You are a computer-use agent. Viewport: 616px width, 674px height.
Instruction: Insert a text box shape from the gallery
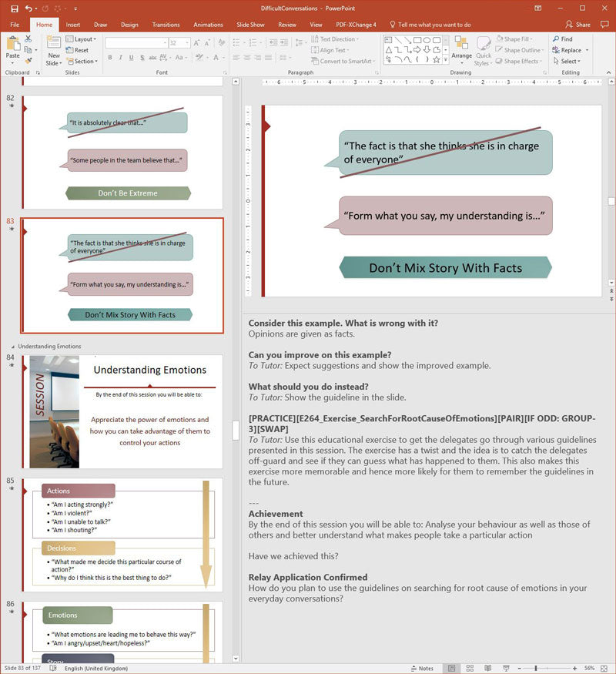[x=388, y=40]
